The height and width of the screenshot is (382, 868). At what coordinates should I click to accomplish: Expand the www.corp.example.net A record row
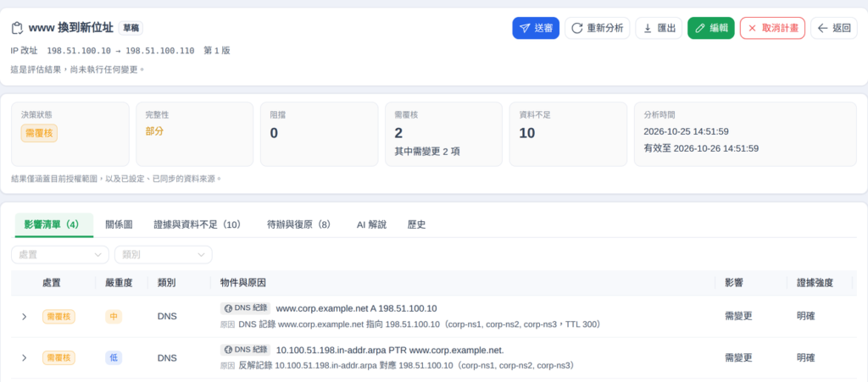(x=24, y=317)
